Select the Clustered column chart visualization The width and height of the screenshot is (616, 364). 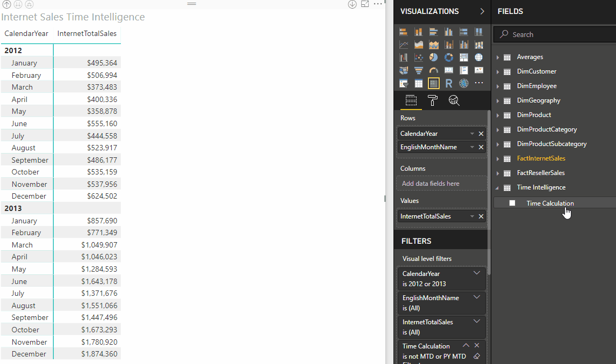(449, 32)
